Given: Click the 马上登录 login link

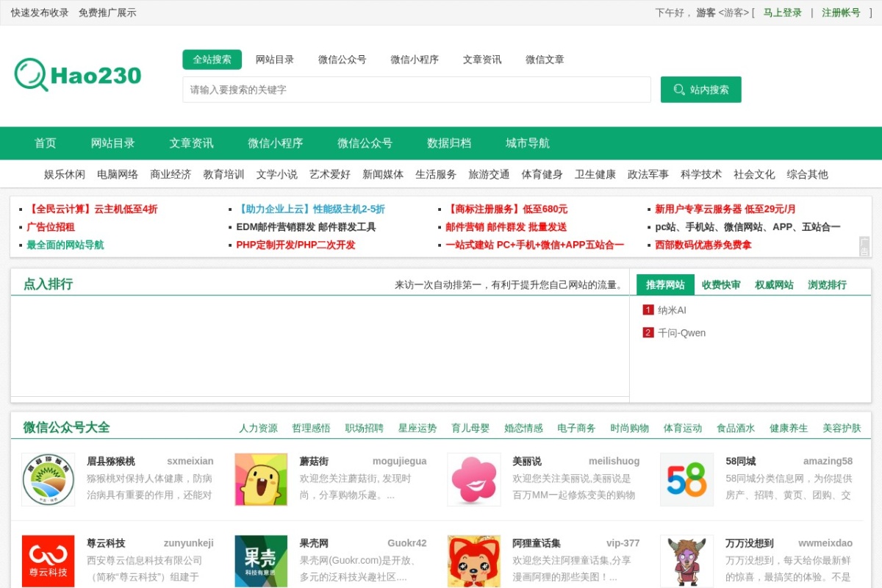Looking at the screenshot, I should click(782, 12).
